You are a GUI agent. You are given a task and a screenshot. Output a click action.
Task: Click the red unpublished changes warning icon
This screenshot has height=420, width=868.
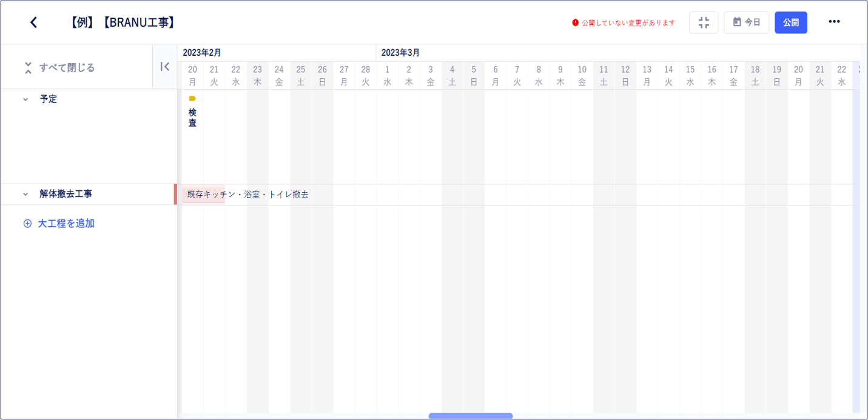(x=575, y=22)
